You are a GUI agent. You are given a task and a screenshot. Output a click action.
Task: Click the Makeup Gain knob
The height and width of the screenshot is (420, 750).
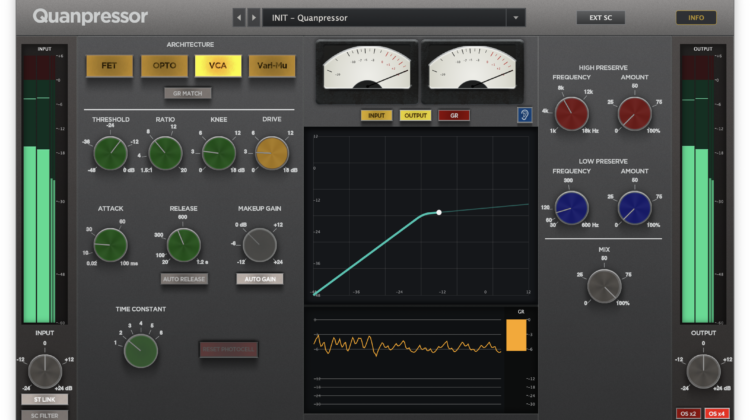260,244
